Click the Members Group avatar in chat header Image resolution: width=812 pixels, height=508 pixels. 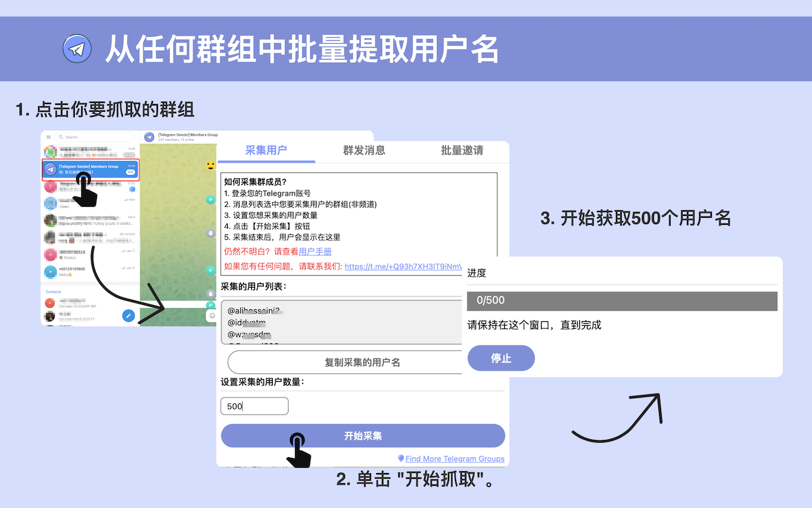click(150, 137)
